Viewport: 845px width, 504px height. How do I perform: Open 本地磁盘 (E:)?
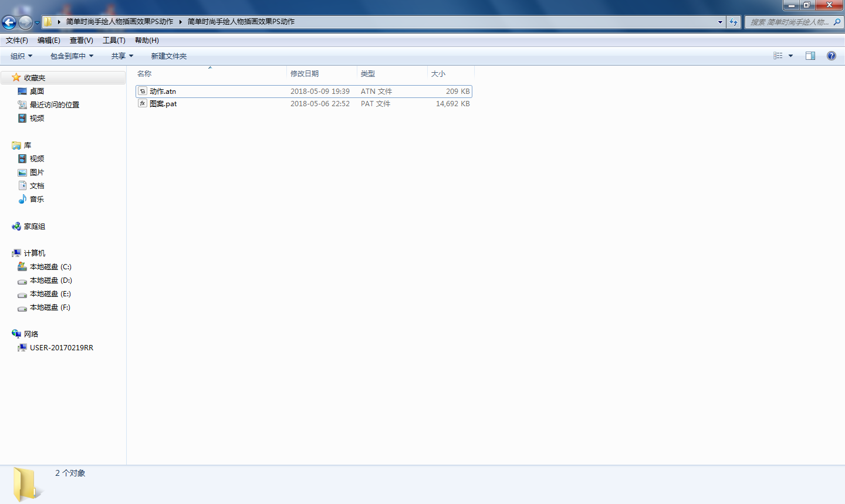pos(50,293)
